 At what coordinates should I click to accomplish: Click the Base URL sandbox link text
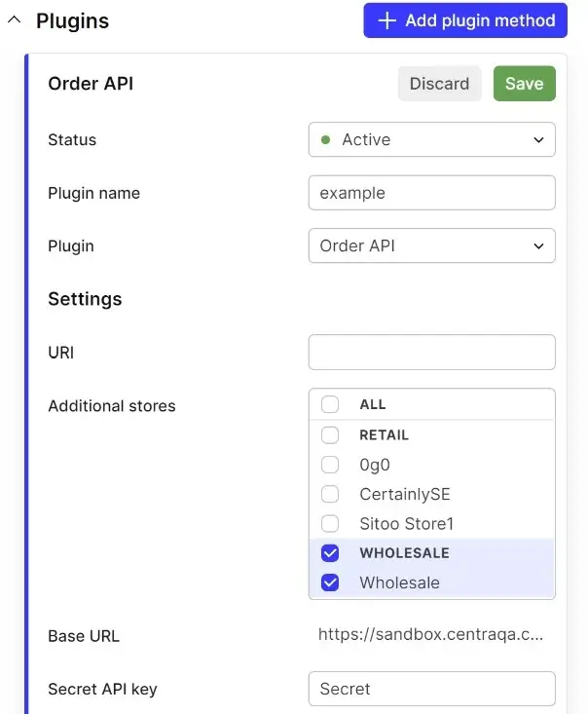point(430,634)
